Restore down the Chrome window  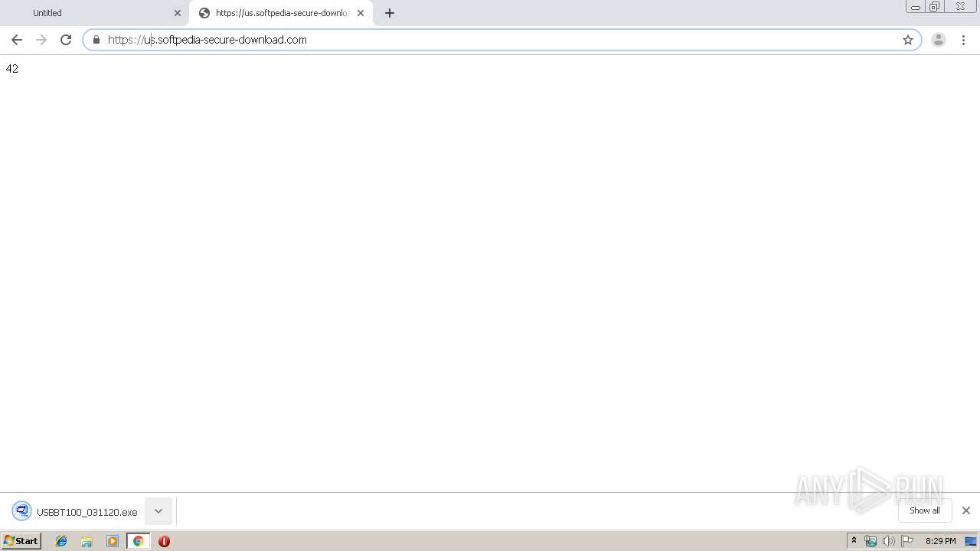(935, 7)
